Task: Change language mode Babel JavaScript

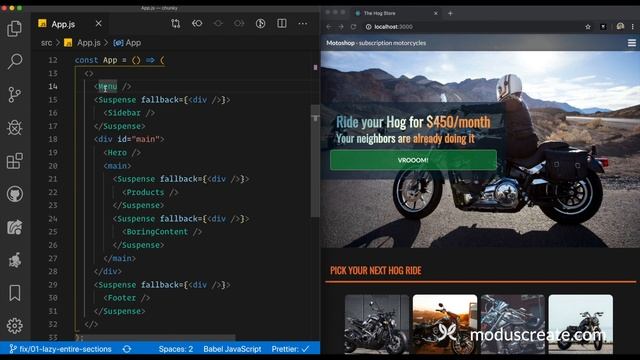Action: pos(232,349)
